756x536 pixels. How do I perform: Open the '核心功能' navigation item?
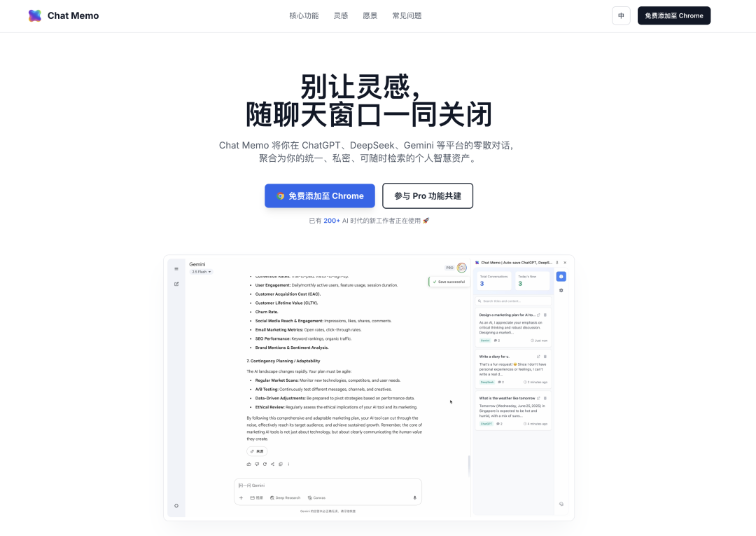pos(304,15)
